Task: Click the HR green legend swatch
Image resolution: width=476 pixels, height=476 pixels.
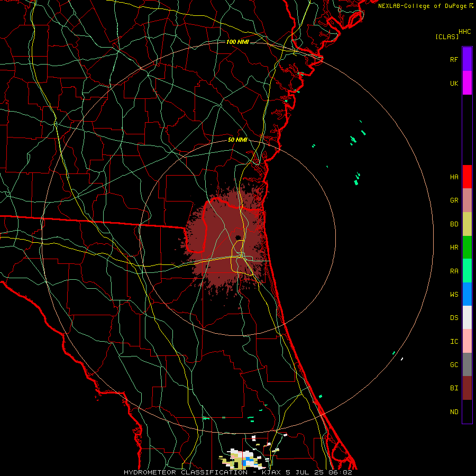Action: [467, 248]
